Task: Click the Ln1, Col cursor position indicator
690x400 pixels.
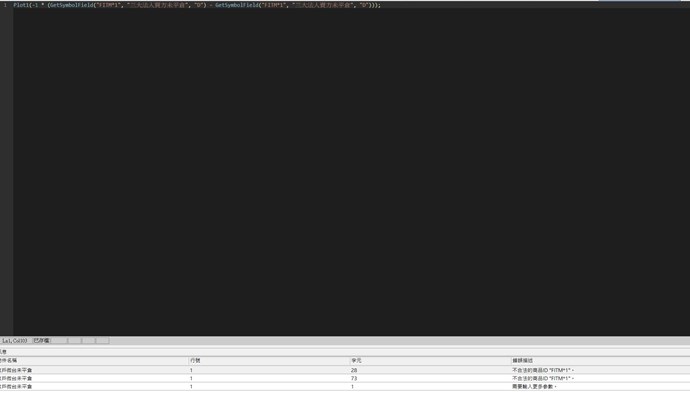Action: click(x=15, y=341)
